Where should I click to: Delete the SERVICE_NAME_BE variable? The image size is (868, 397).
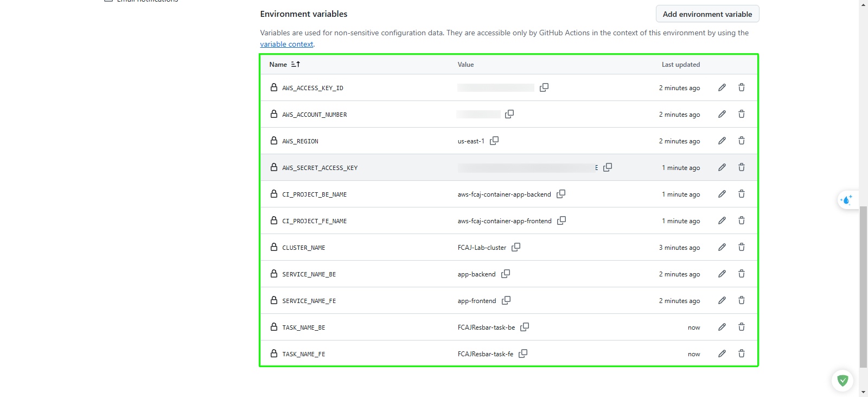[742, 274]
